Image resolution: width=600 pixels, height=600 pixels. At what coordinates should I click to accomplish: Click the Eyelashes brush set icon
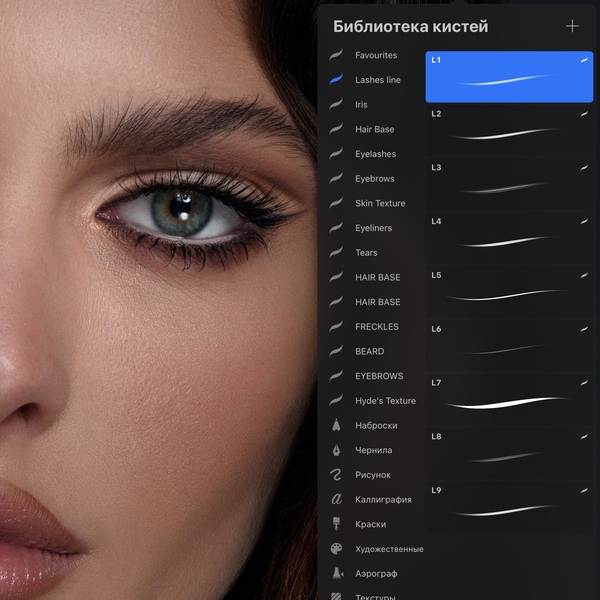336,154
